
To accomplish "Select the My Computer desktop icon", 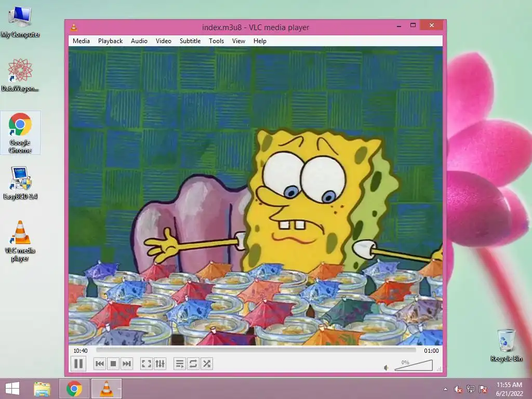I will (x=20, y=22).
